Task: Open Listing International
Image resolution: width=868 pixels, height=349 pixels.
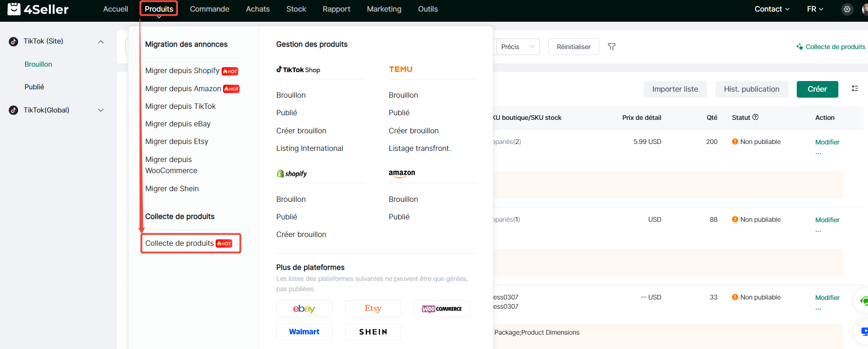Action: point(310,148)
